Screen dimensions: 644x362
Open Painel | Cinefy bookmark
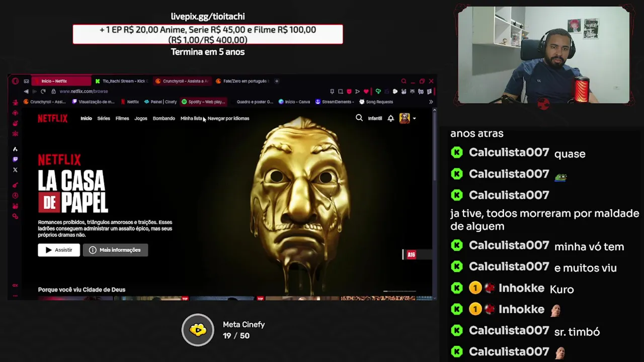point(160,102)
